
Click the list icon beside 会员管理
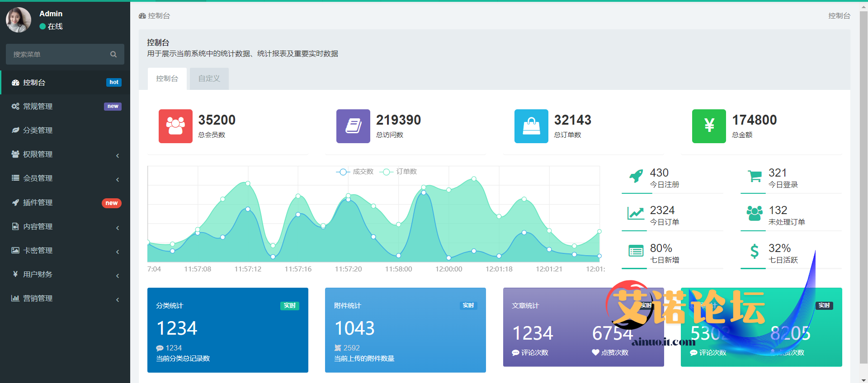coord(15,178)
